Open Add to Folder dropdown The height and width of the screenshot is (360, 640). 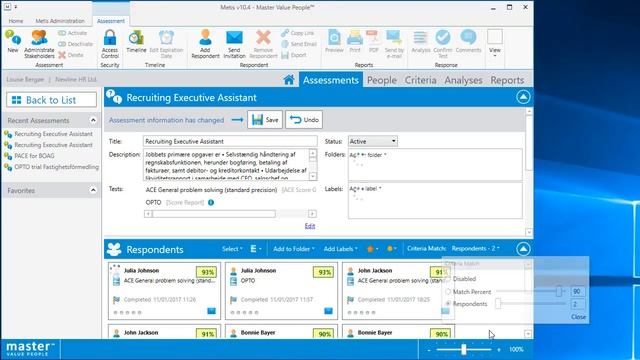coord(293,249)
